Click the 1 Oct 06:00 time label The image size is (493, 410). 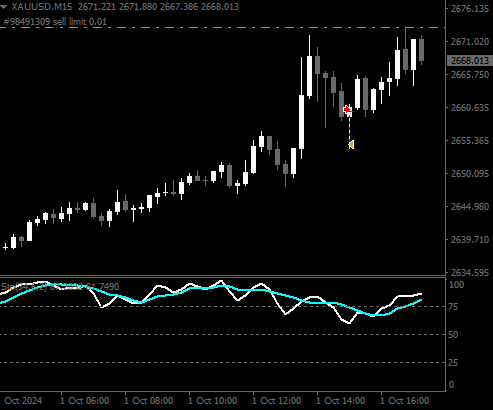tap(85, 400)
